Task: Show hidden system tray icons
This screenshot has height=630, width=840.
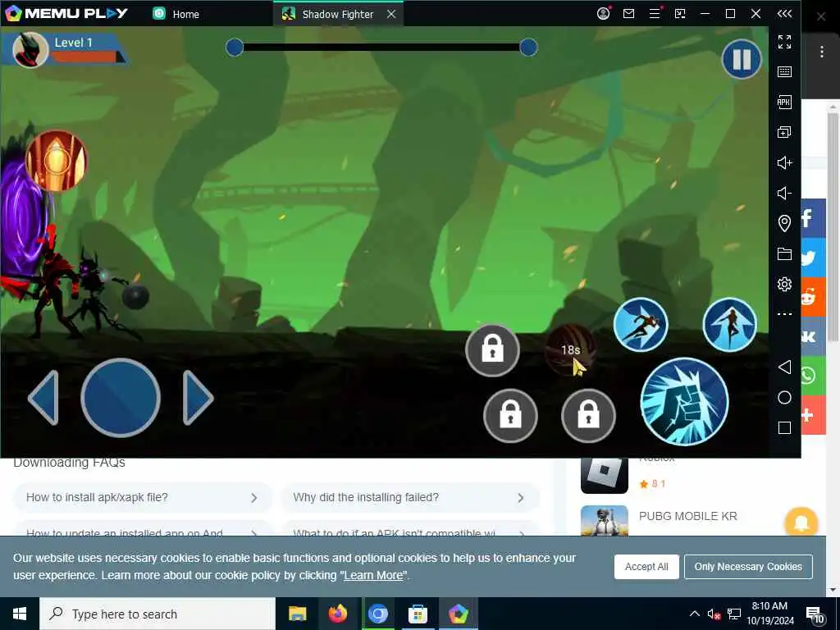Action: pyautogui.click(x=694, y=614)
